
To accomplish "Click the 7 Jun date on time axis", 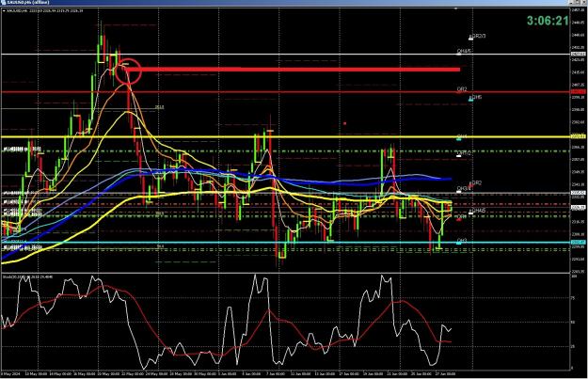I will coord(276,374).
